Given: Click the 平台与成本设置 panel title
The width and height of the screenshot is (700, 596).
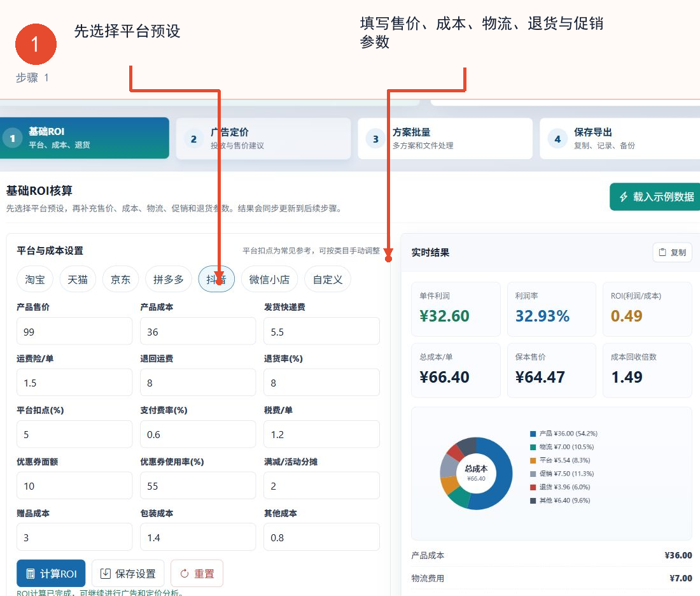Looking at the screenshot, I should (50, 251).
